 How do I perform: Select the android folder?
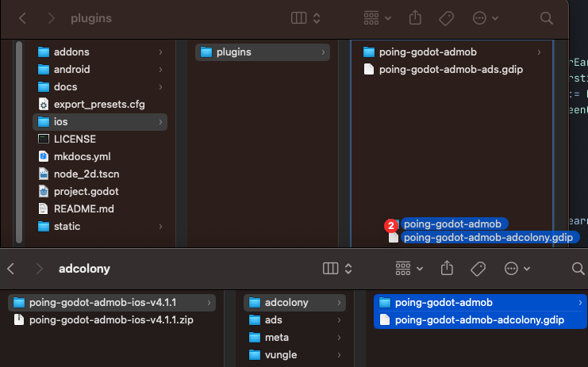(100, 69)
